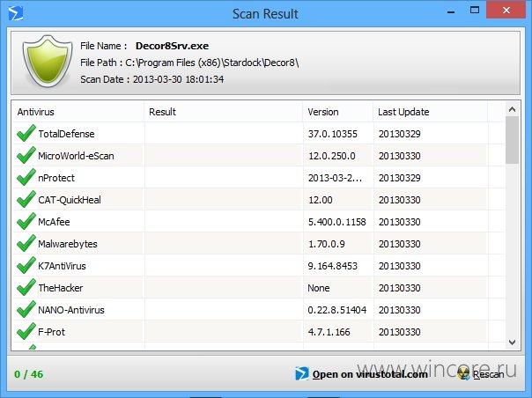Click version 5.400.0.1158 cell
The image size is (532, 398).
coord(337,222)
